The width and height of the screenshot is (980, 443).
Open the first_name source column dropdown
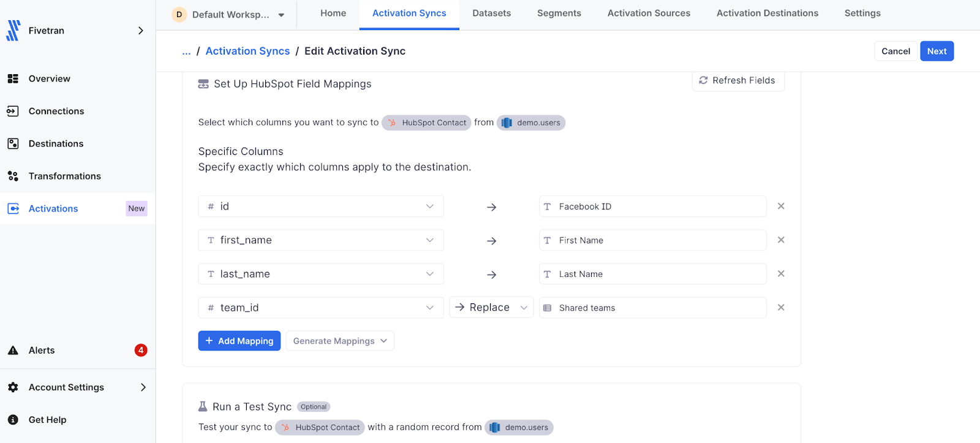pos(321,240)
